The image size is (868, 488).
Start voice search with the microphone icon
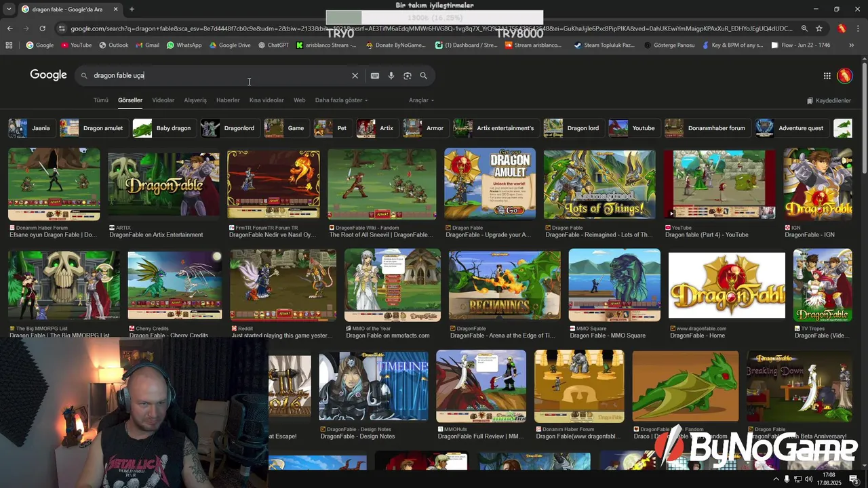pos(391,76)
